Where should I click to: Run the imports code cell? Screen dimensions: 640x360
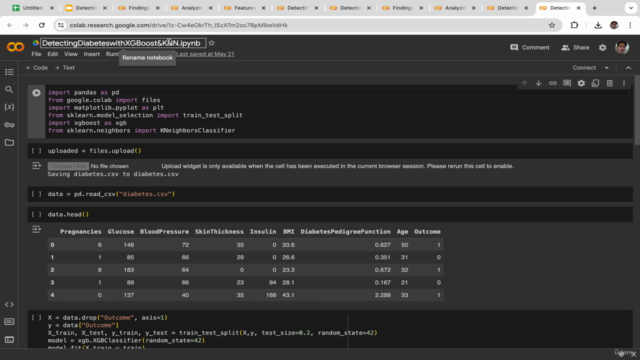pyautogui.click(x=36, y=93)
